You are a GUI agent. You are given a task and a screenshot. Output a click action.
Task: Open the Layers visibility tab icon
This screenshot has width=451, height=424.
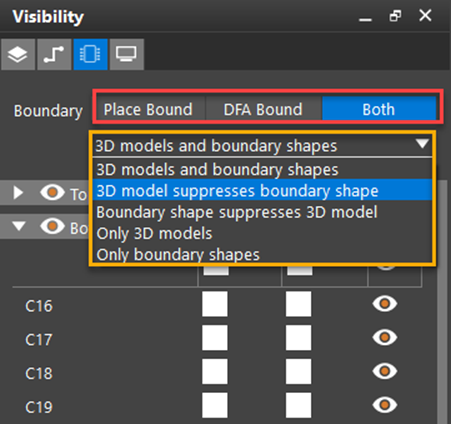pos(18,54)
